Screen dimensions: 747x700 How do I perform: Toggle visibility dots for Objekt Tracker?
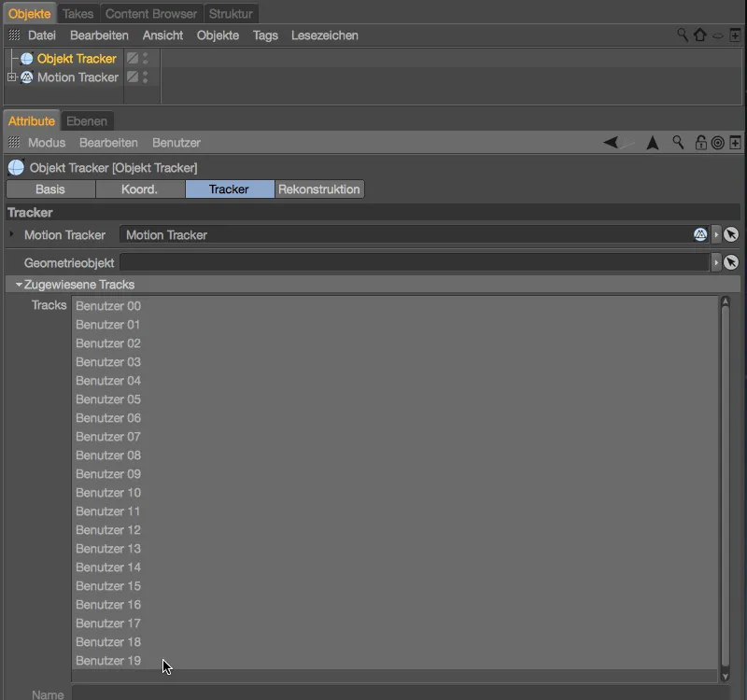(x=146, y=58)
